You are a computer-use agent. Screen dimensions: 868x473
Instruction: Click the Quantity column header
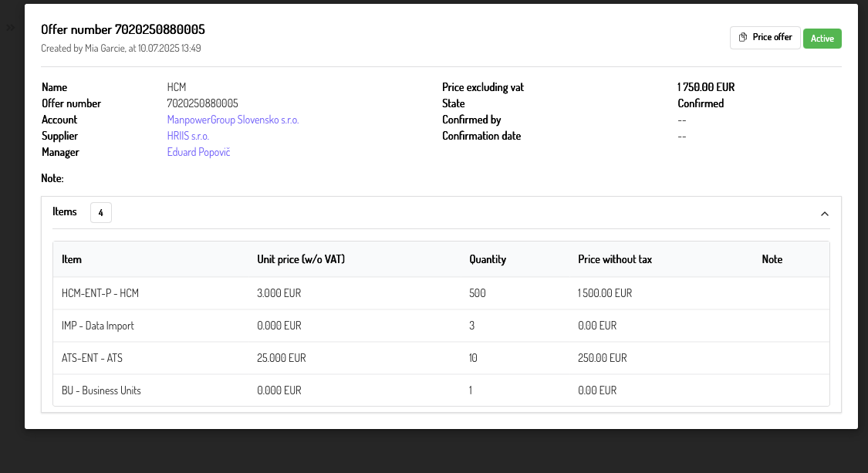(x=487, y=259)
